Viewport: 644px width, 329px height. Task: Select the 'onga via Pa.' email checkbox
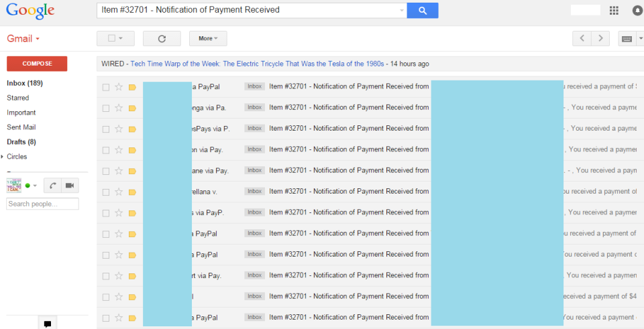pos(106,109)
